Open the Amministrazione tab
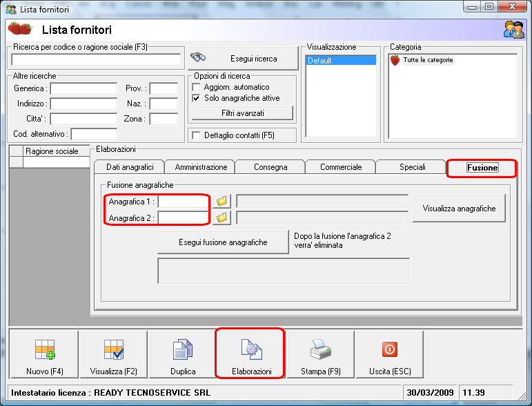Screen dimensions: 532x406 [x=201, y=167]
